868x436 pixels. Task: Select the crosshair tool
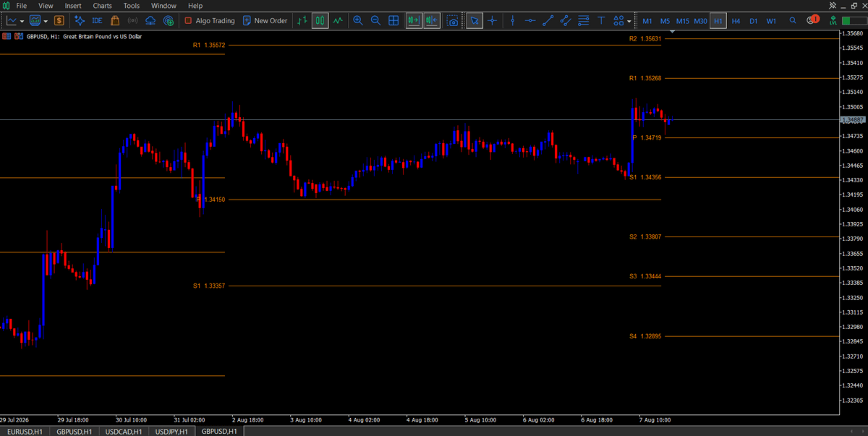click(x=493, y=21)
